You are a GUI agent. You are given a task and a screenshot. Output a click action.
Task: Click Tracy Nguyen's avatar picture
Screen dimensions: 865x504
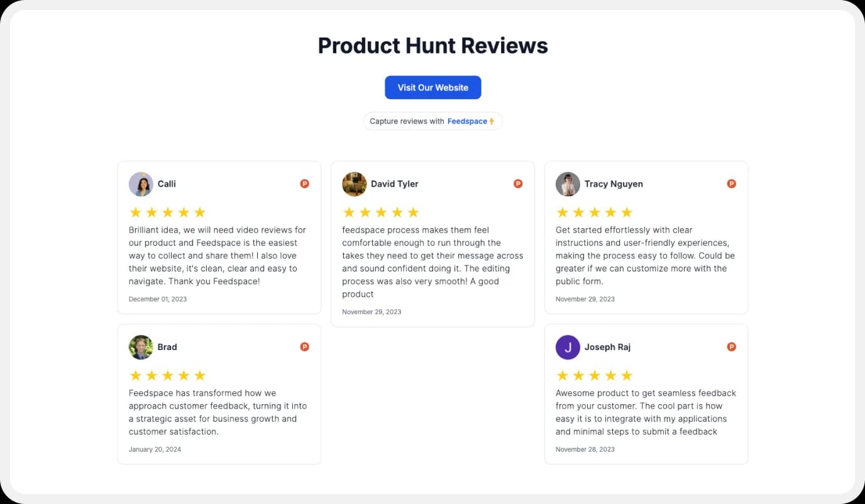tap(568, 184)
